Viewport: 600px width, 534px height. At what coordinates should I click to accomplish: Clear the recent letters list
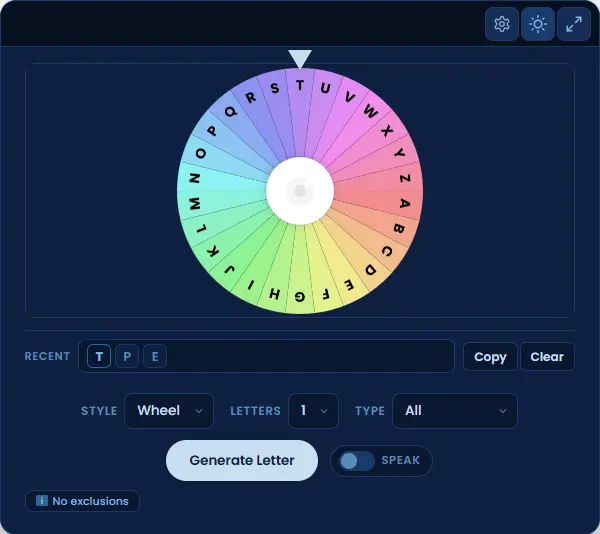tap(547, 357)
